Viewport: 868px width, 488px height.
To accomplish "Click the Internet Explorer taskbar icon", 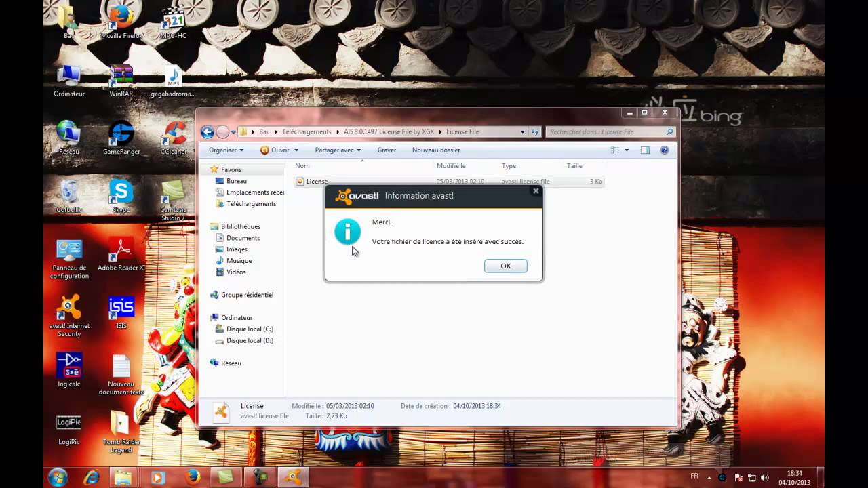I will click(91, 477).
